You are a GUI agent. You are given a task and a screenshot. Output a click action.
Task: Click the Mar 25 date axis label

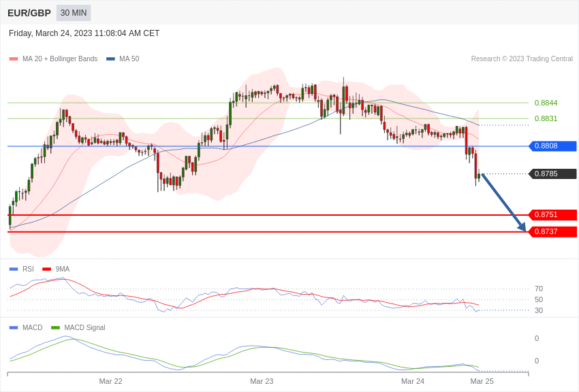[x=482, y=381]
